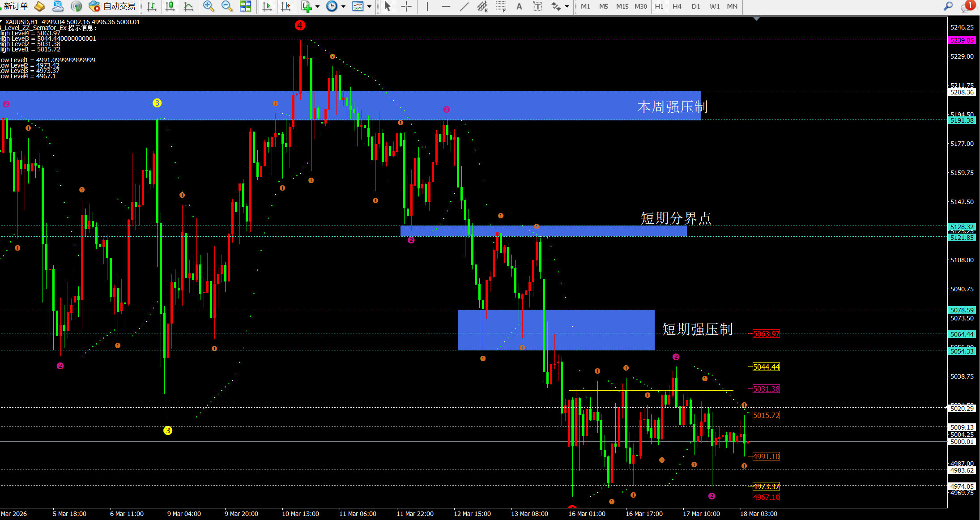Screen dimensions: 980x520
Task: Open the chat notifications icon
Action: click(967, 6)
